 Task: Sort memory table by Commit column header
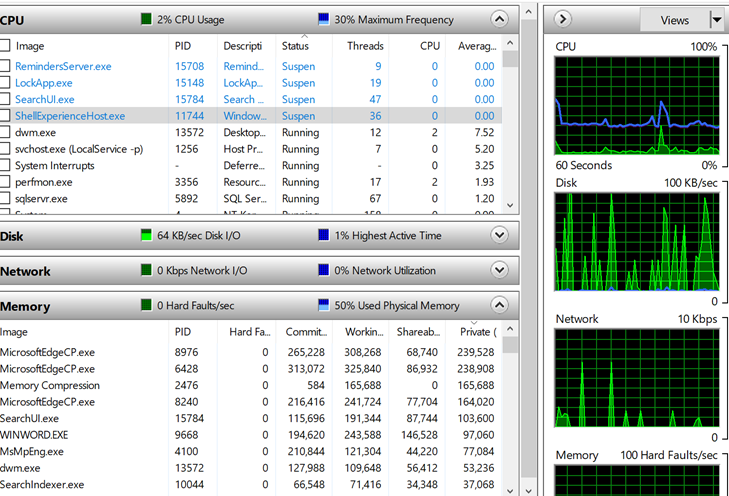306,331
